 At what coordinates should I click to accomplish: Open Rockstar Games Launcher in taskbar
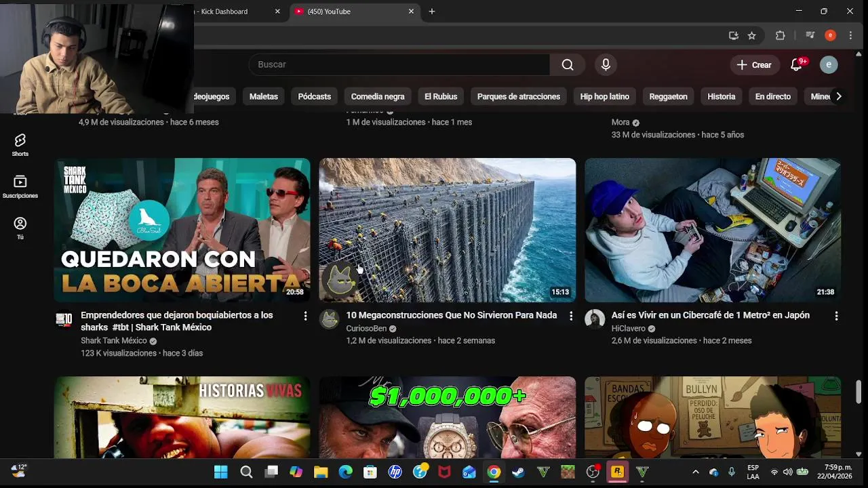tap(617, 472)
